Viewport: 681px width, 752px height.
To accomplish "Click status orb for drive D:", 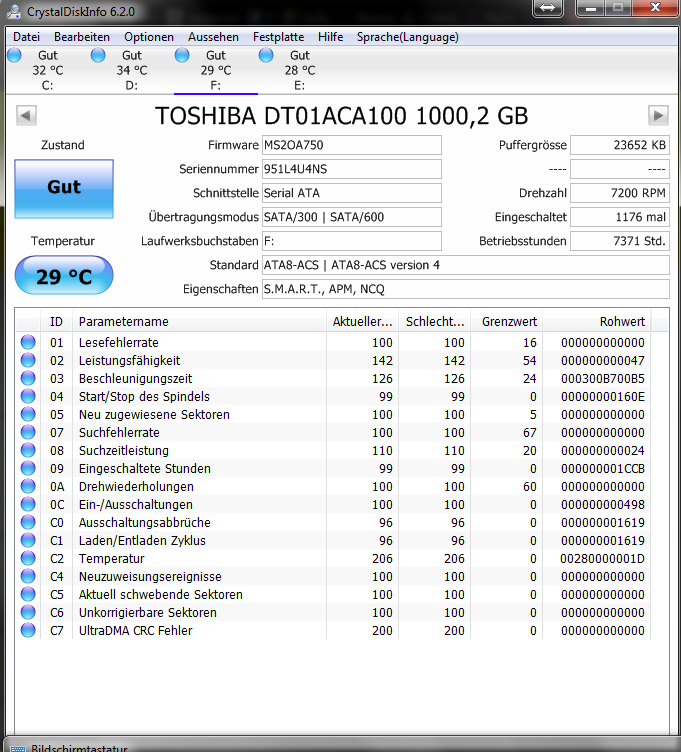I will coord(98,56).
